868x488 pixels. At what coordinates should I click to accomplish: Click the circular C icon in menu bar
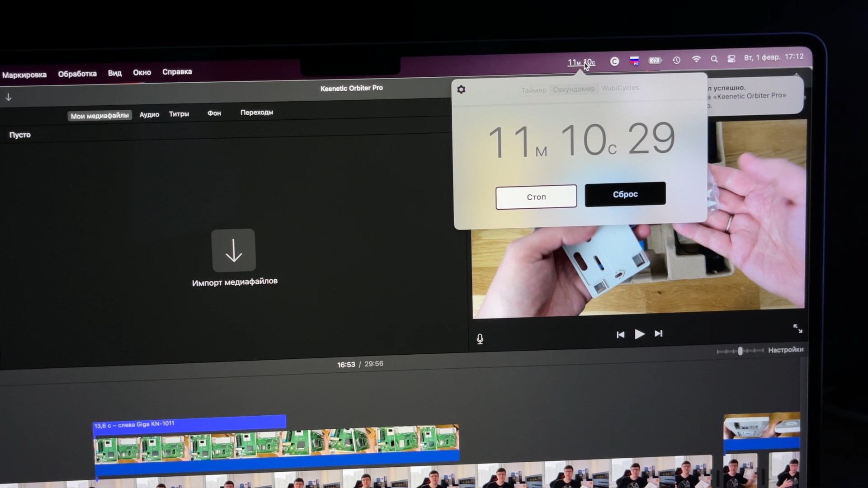tap(614, 61)
